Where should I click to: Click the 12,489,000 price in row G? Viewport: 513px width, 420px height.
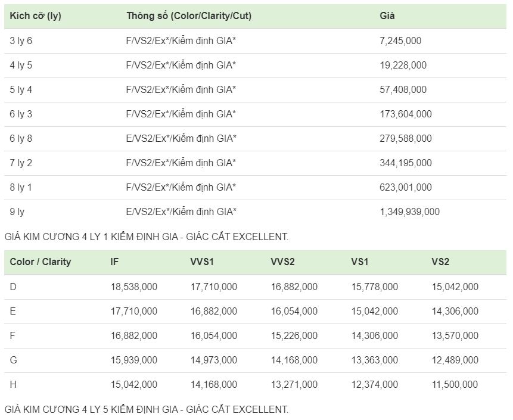click(x=455, y=360)
